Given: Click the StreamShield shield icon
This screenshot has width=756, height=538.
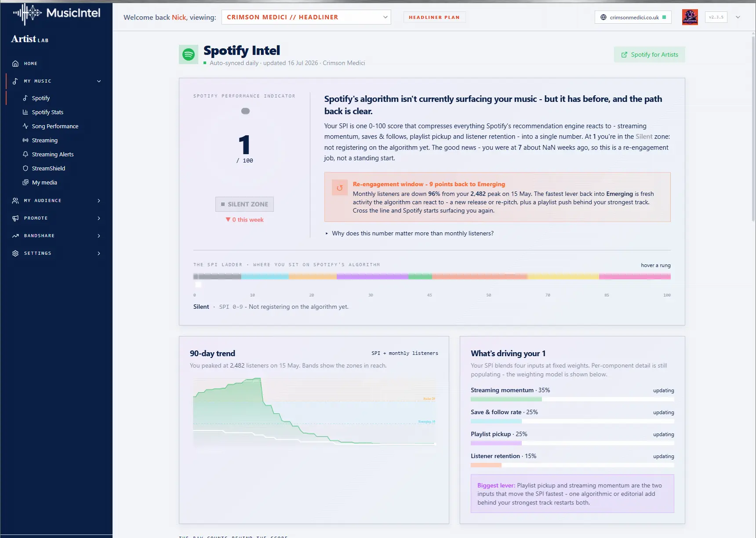Looking at the screenshot, I should pos(25,168).
